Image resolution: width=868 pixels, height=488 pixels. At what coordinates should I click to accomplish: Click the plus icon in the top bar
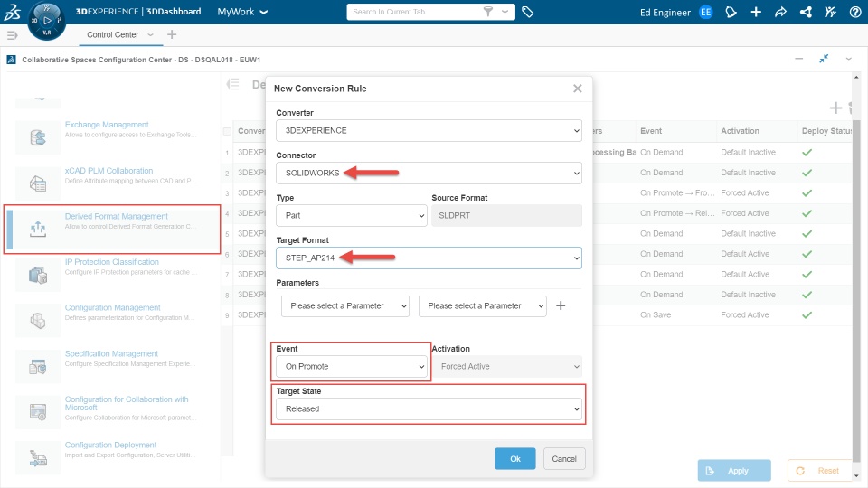coord(756,13)
